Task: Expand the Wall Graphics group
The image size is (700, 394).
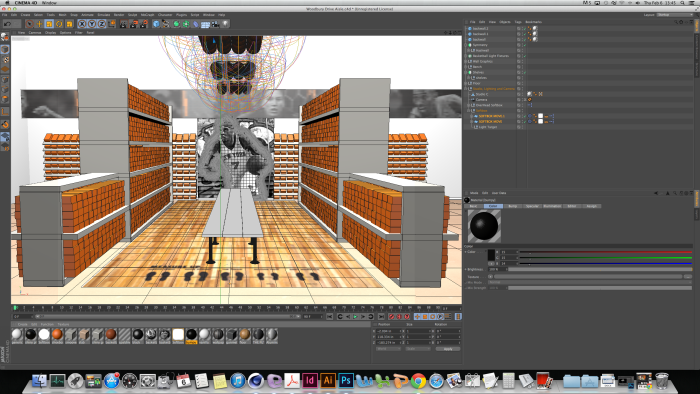Action: (x=466, y=61)
